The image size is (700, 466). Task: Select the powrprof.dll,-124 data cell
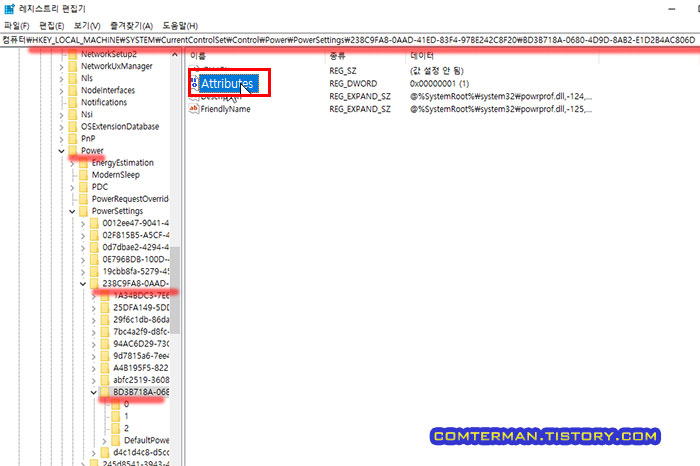tap(501, 96)
